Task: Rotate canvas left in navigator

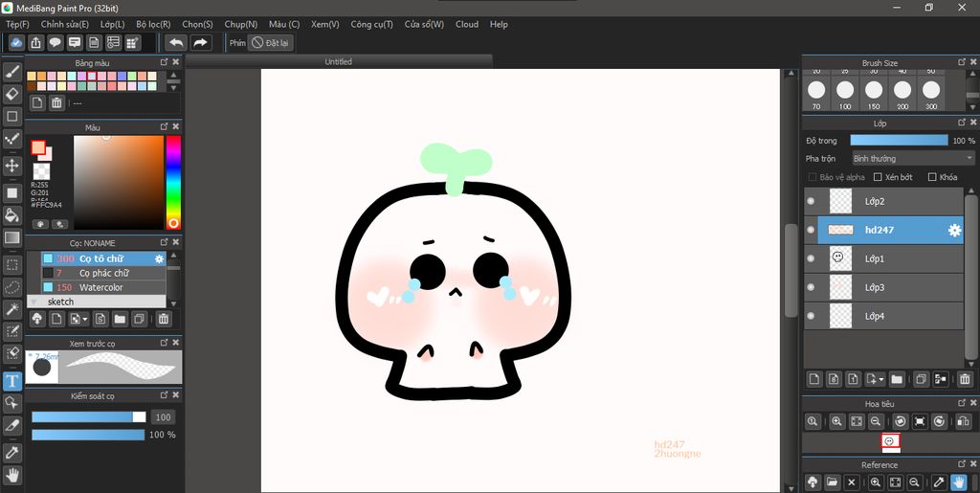Action: (900, 422)
